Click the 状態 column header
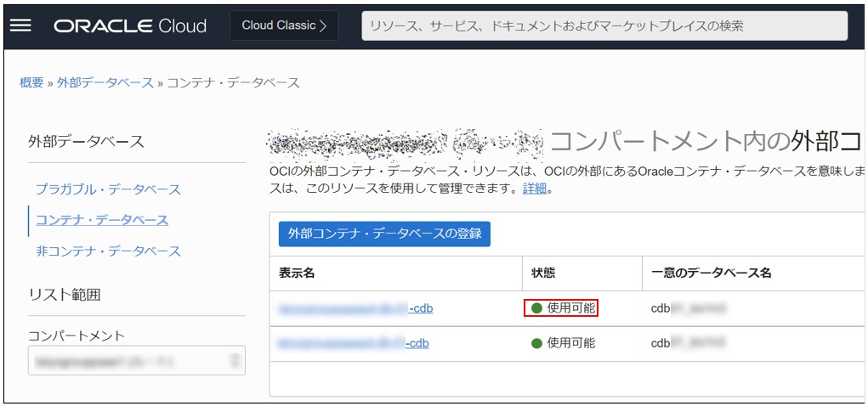This screenshot has height=406, width=868. (x=543, y=273)
